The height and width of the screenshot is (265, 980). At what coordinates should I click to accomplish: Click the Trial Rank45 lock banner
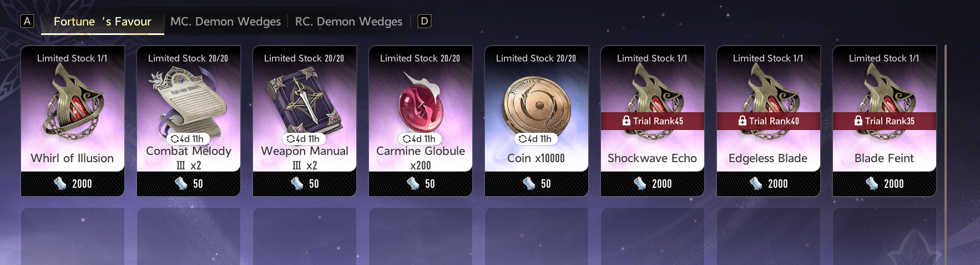point(653,121)
